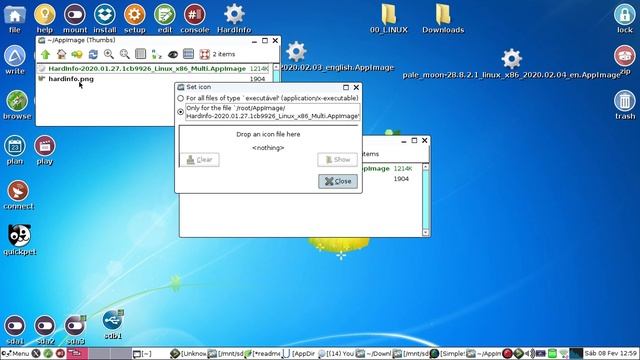This screenshot has width=640, height=360.
Task: Open bookmarks icon in ~/AppImage toolbar
Action: (77, 54)
